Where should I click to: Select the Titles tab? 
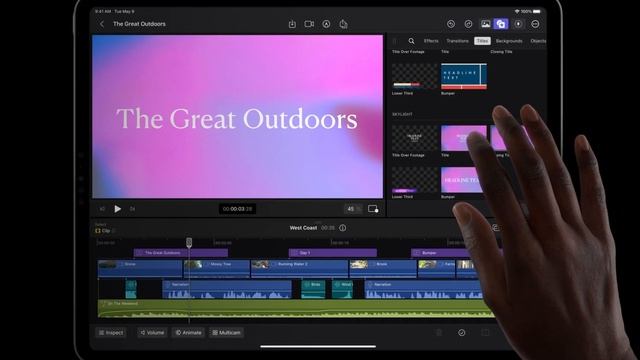[x=482, y=41]
